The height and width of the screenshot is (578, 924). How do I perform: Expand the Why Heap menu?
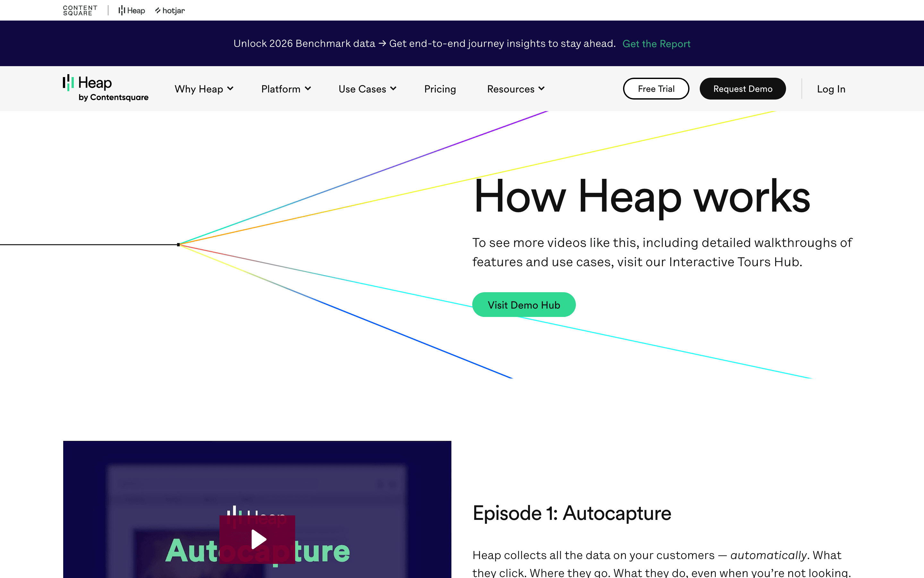[x=204, y=89]
